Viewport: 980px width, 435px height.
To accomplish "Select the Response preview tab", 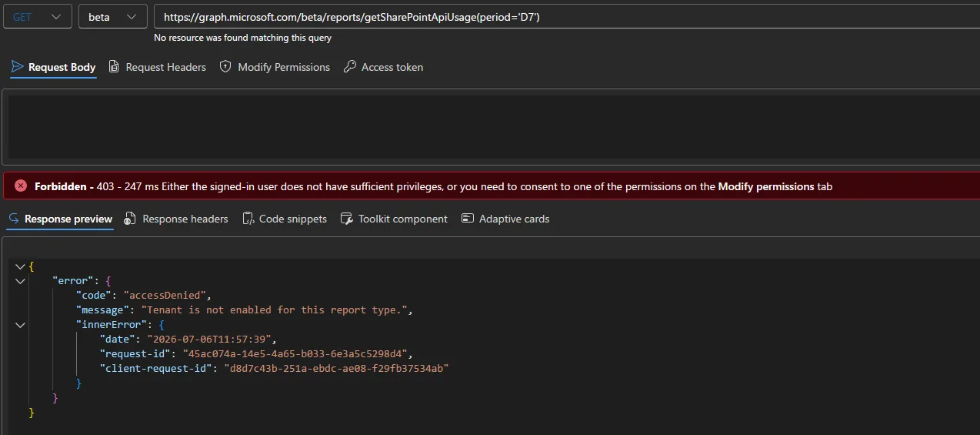I will (x=60, y=219).
